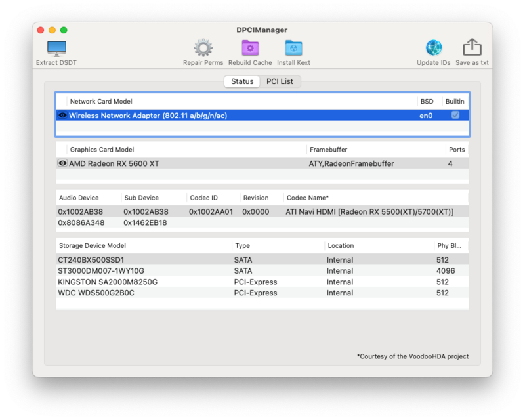Click the Codec Name column header
Viewport: 525px width, 420px height.
point(308,198)
